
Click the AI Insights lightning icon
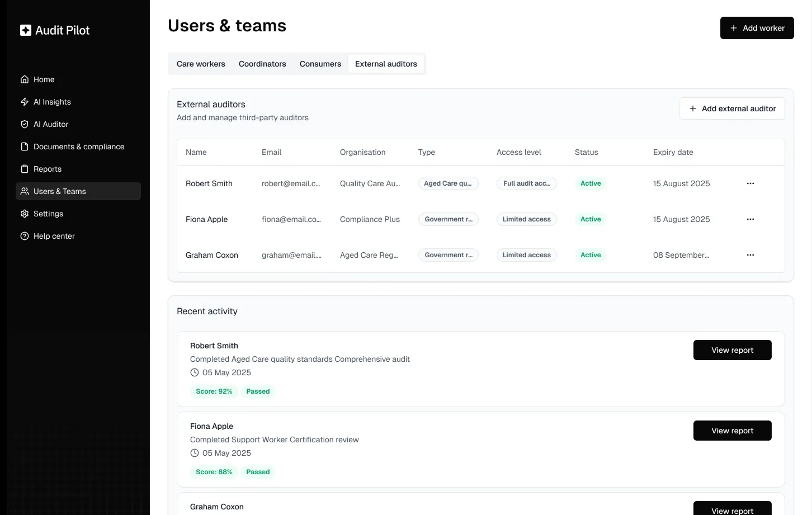tap(25, 102)
